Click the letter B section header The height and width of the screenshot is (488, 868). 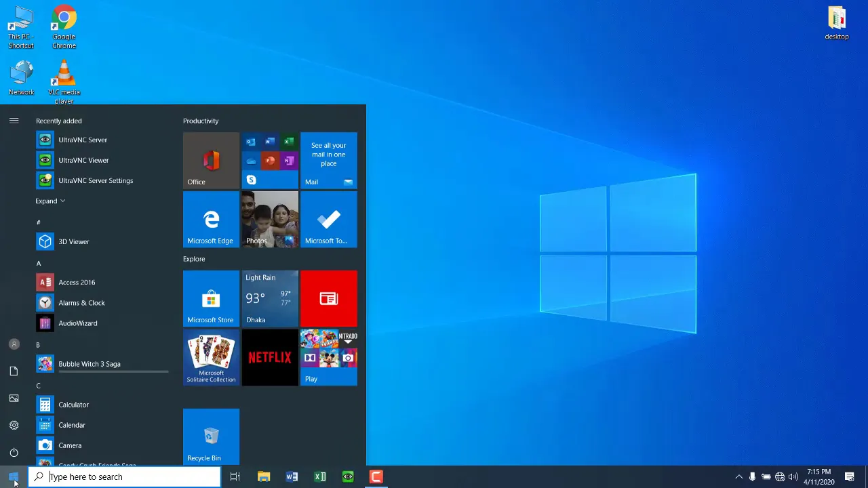click(38, 344)
